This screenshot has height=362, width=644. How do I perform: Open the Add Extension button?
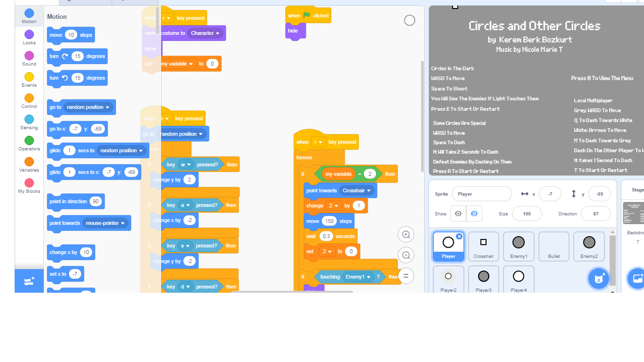click(29, 281)
